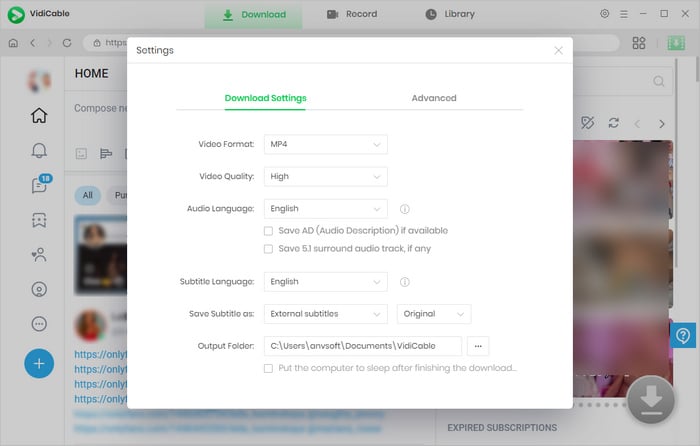
Task: Click the Audio Language info icon
Action: 404,209
